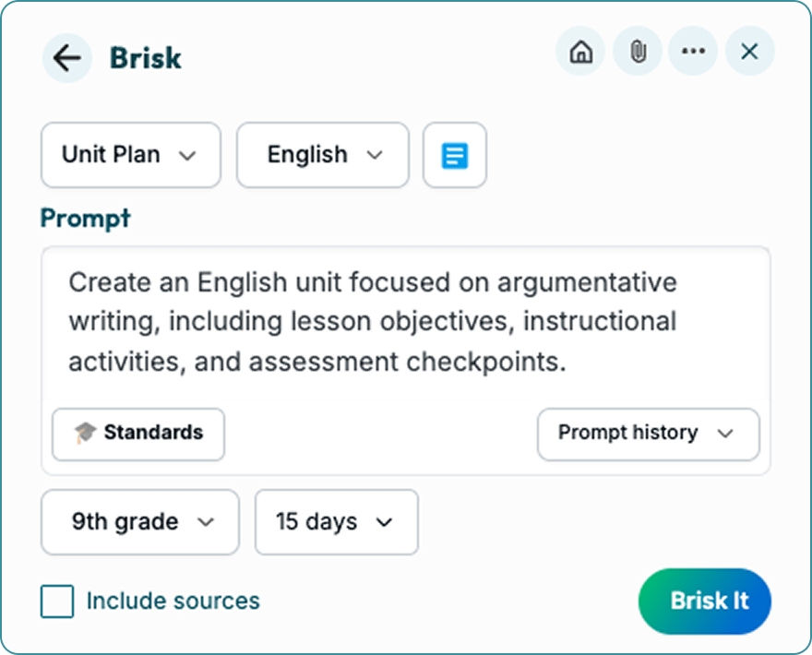
Task: Click the paperclip attachment icon
Action: (637, 53)
